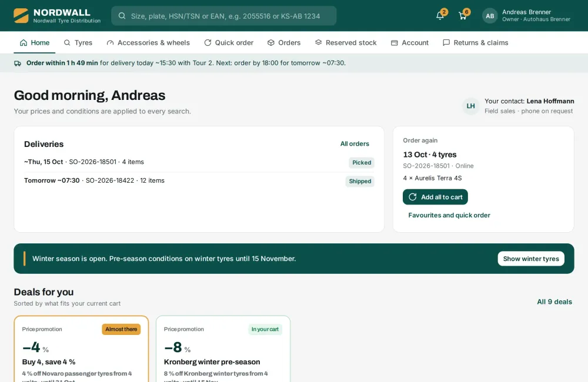Open the Account tab
The width and height of the screenshot is (588, 382).
(x=409, y=43)
